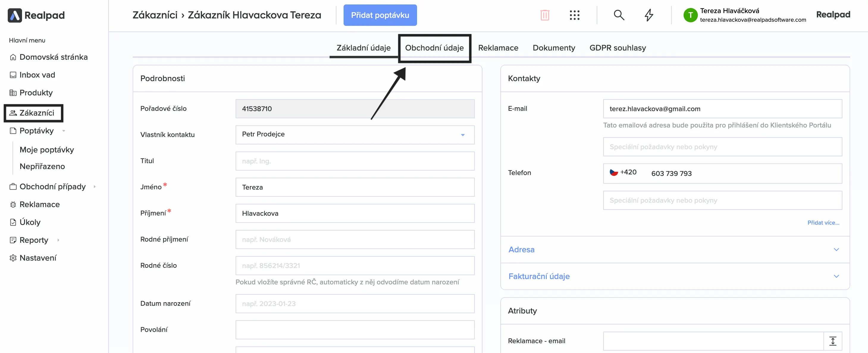Click expand icon beside Reklamace - email field
The height and width of the screenshot is (353, 868).
pyautogui.click(x=832, y=341)
